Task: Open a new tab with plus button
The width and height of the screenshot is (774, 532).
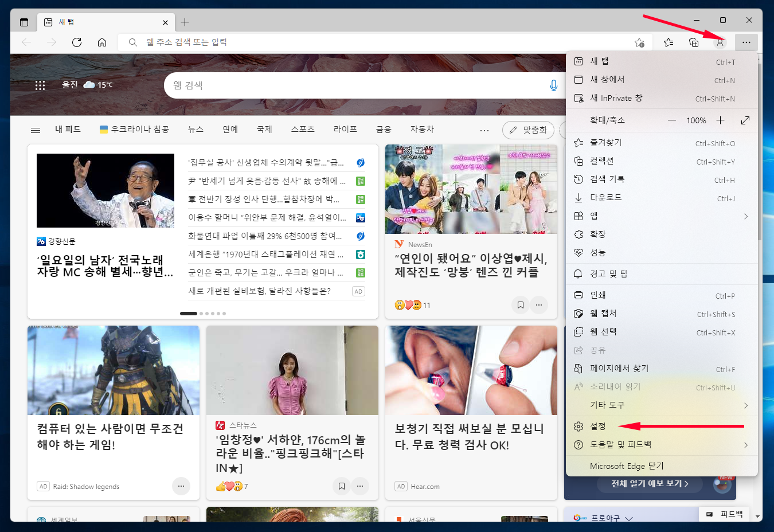Action: 185,22
